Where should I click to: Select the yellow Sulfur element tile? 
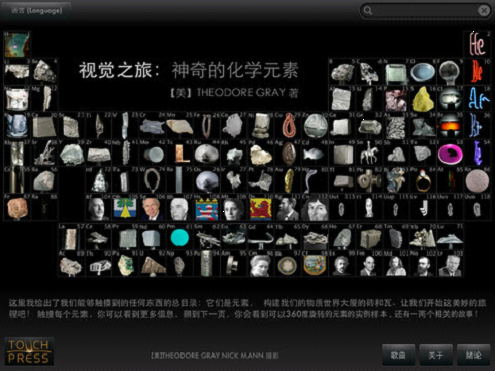coord(423,99)
